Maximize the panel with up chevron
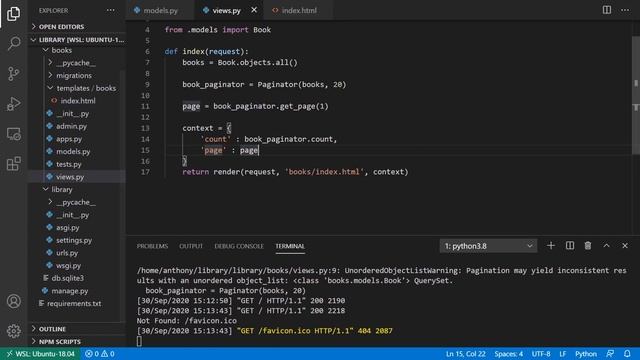640x360 pixels. click(607, 246)
